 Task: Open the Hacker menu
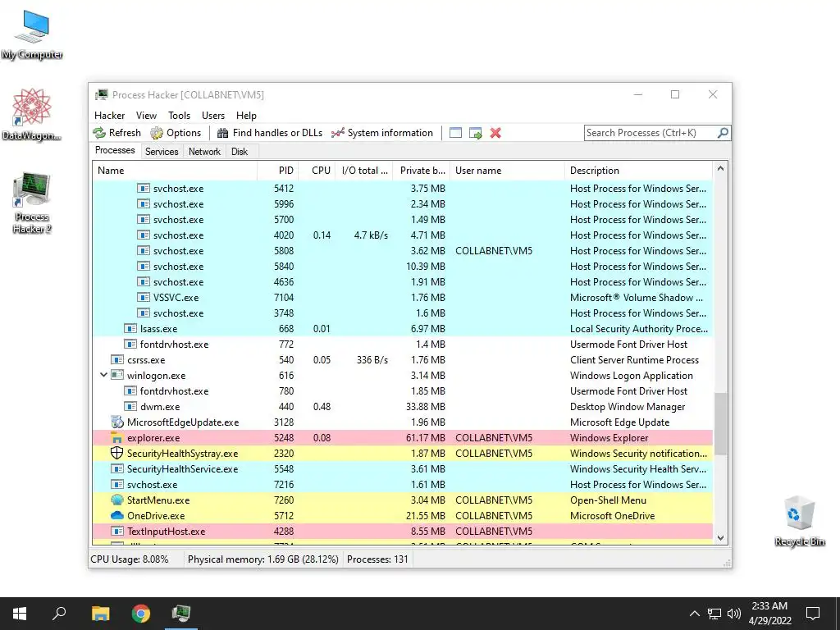109,115
